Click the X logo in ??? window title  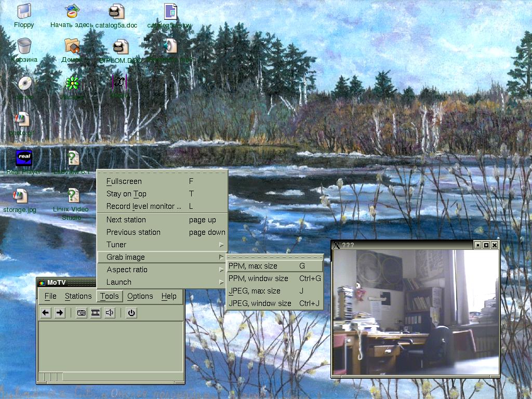click(x=336, y=245)
